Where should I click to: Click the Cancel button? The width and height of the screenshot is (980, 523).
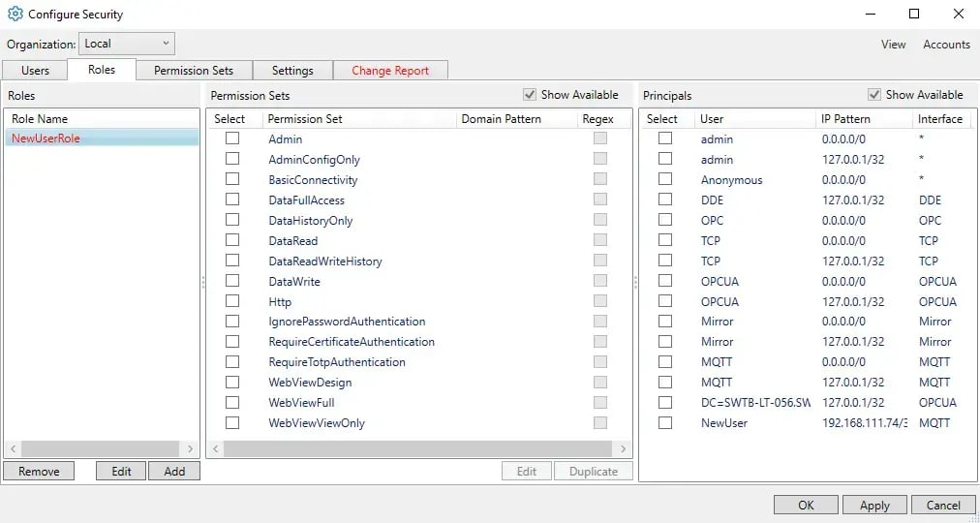tap(943, 505)
